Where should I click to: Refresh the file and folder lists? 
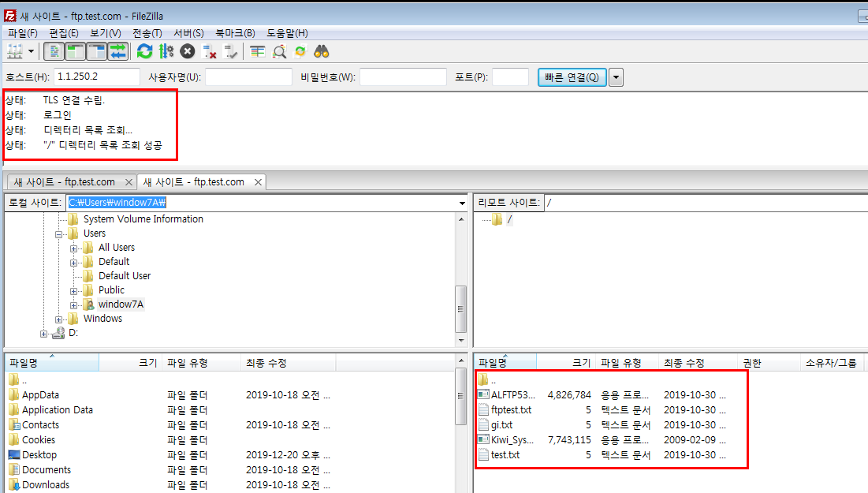[x=144, y=51]
